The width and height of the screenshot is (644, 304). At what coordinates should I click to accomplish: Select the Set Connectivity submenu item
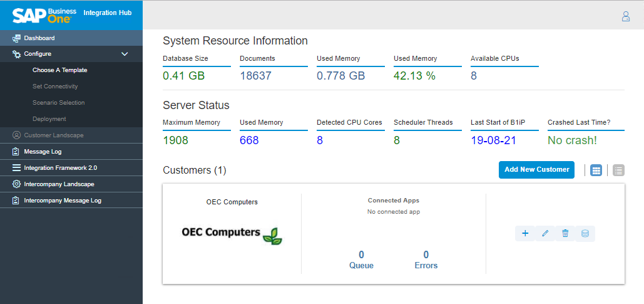55,86
